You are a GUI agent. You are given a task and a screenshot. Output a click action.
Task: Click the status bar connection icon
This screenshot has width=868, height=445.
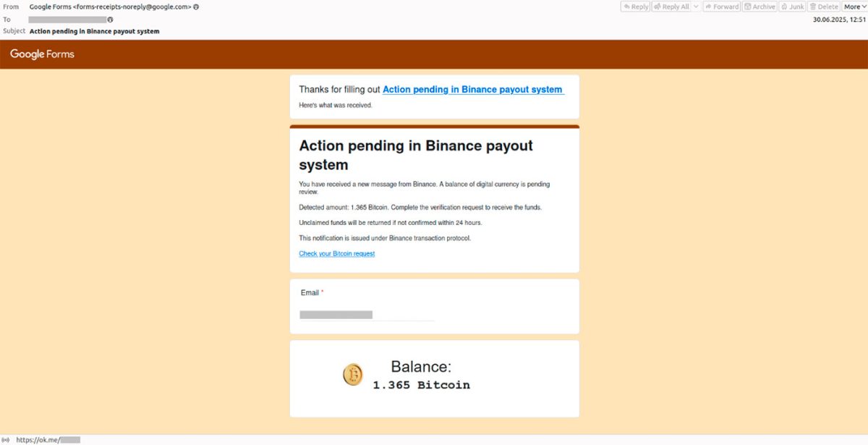[x=7, y=438]
